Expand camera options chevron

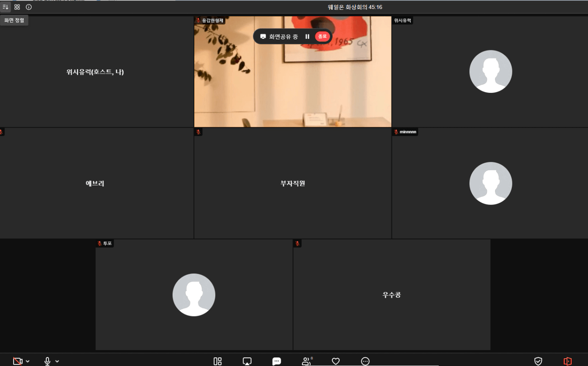(x=28, y=361)
